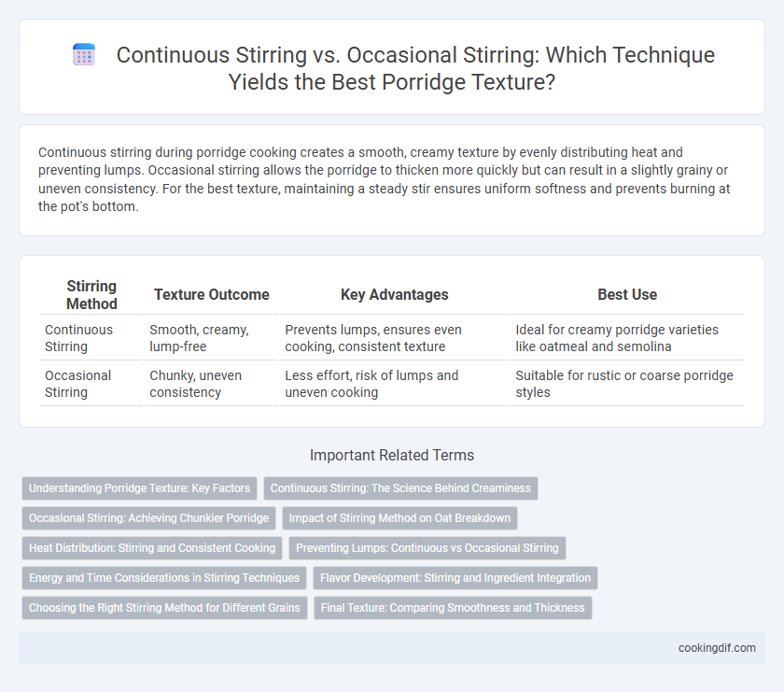
Task: Open Energy and Time Considerations tag
Action: coord(164,578)
